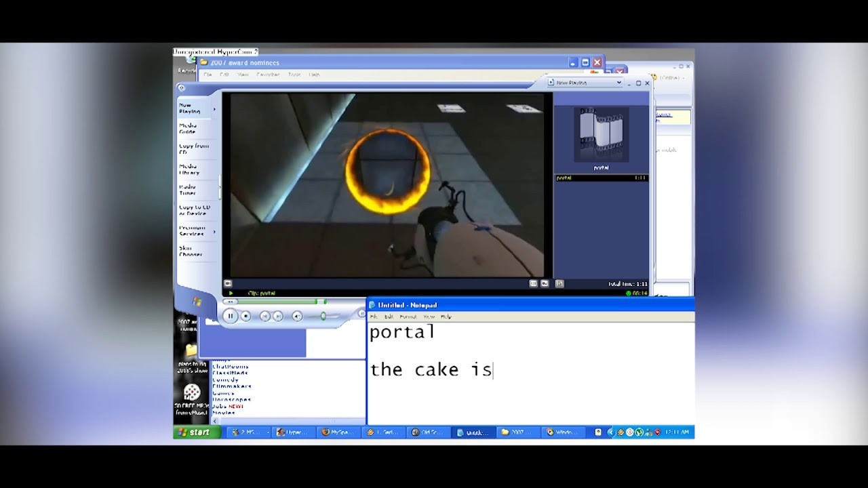Open Notepad's Format menu
Viewport: 868px width, 488px height.
[x=408, y=317]
